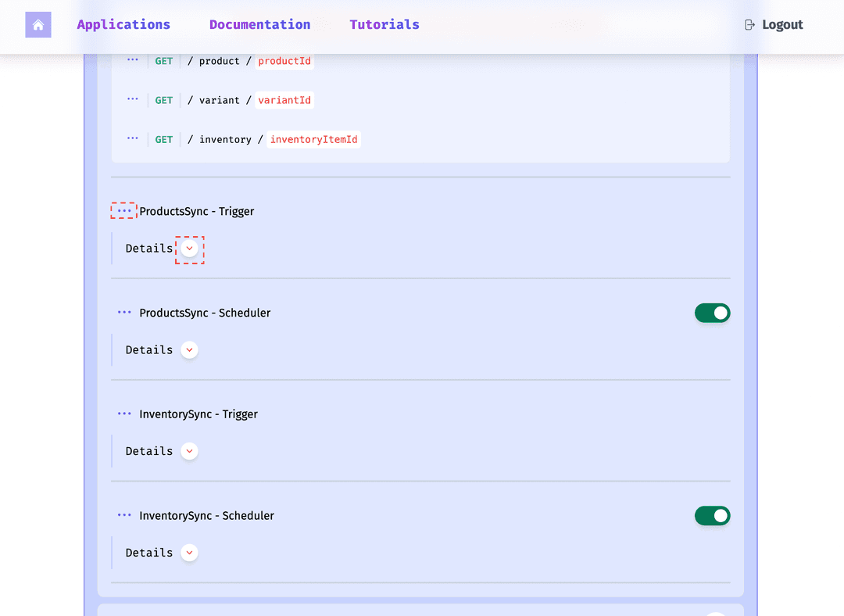Open the Documentation menu

point(260,25)
